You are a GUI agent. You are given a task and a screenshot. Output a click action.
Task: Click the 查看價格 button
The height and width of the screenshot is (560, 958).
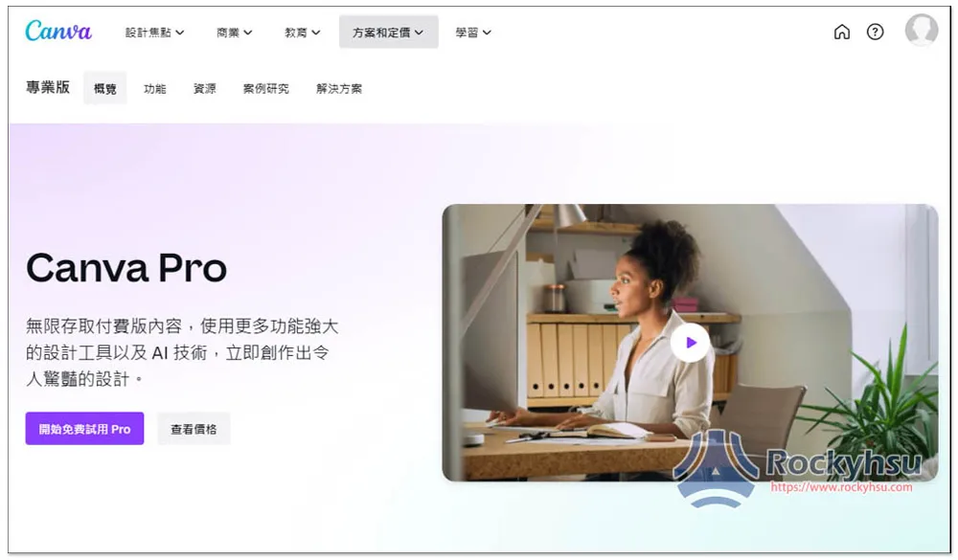coord(194,429)
